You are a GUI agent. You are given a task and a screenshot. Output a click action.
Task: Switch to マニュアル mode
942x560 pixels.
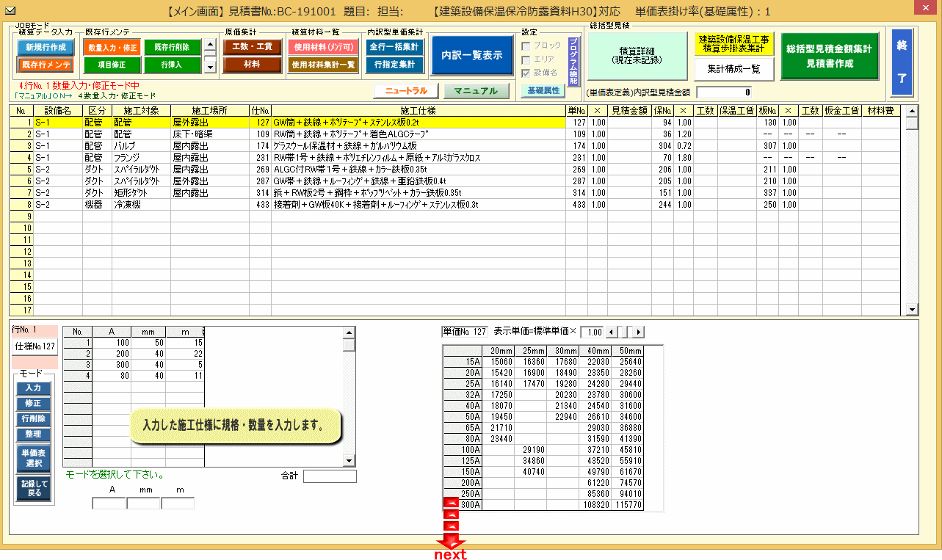click(477, 91)
